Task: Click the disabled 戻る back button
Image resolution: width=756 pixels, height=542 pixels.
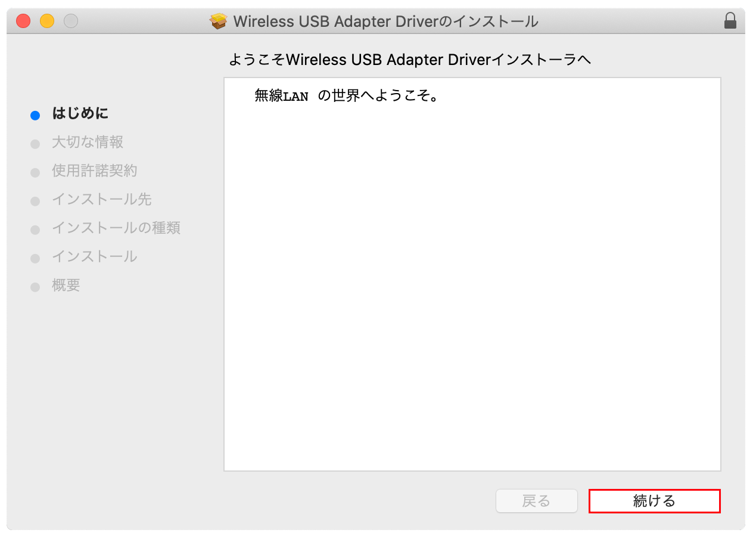Action: pos(536,501)
